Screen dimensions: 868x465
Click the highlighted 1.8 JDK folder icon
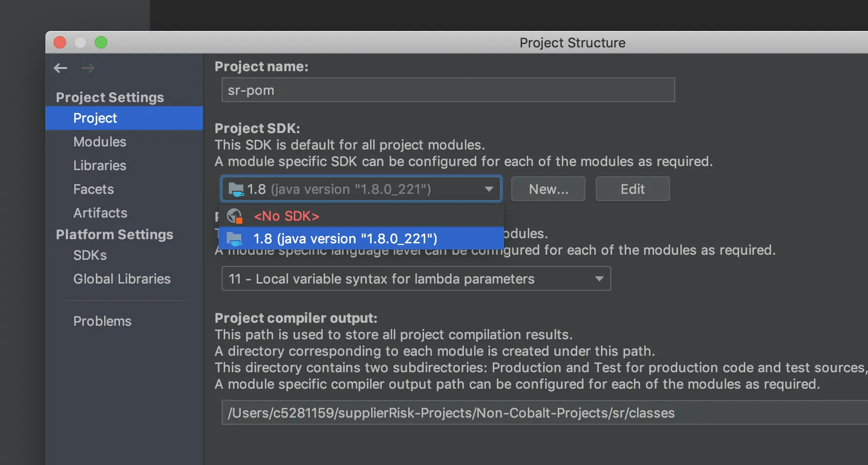click(x=235, y=239)
